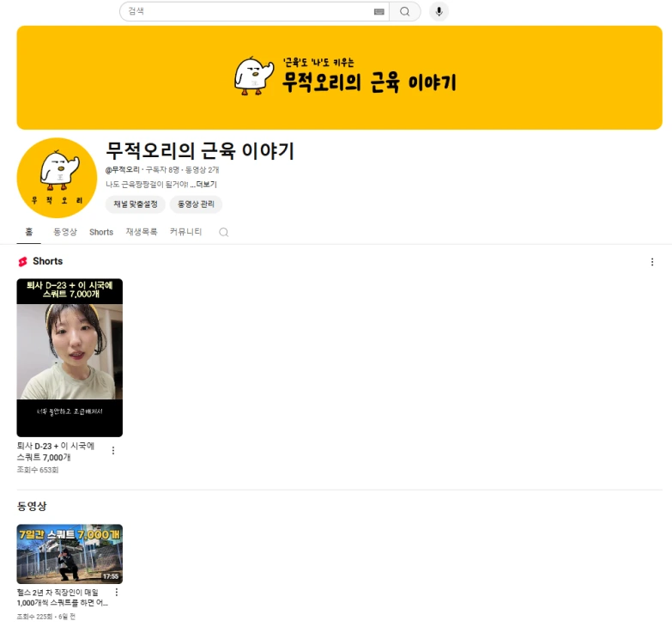Open options menu for 헬스 2년 차 video
Screen dimensions: 672x627
point(117,593)
